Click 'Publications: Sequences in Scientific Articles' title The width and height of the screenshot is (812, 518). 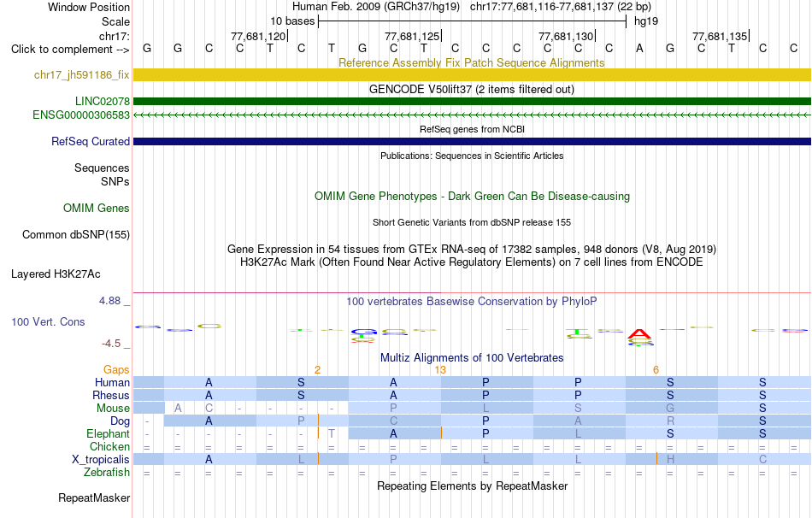click(x=472, y=156)
